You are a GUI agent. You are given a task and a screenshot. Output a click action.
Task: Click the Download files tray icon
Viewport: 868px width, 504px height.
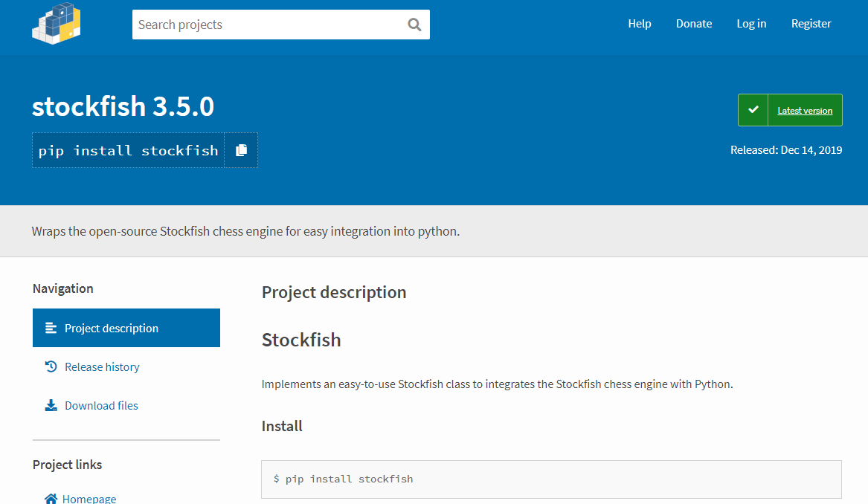51,406
